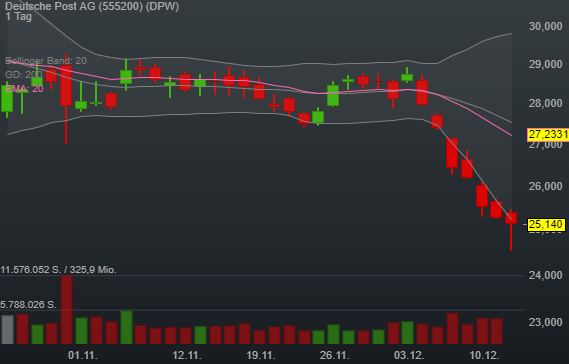Click the gray first volume bar

(8, 330)
